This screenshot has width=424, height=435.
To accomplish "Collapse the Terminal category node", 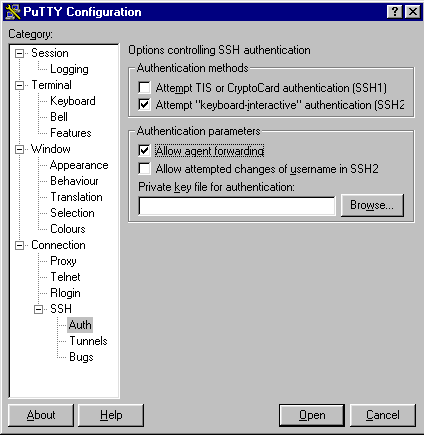I will 20,85.
